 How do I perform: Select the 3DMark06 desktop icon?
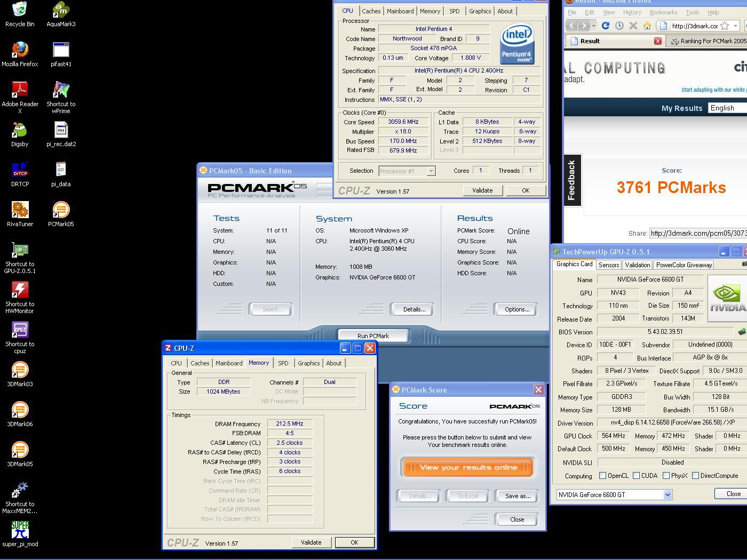pyautogui.click(x=20, y=414)
